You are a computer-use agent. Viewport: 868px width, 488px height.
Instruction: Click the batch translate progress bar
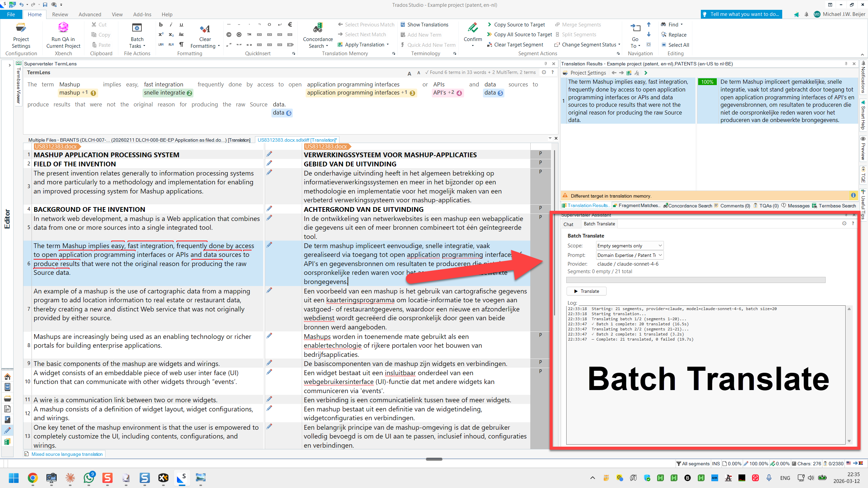click(x=695, y=280)
